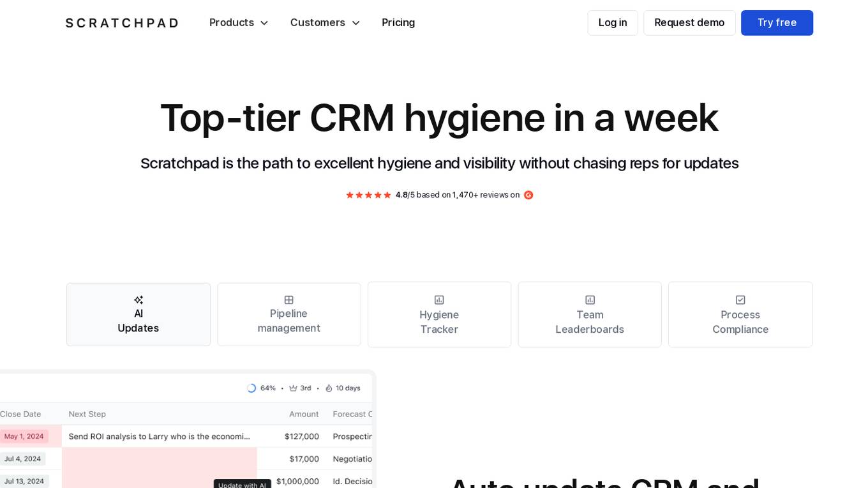868x488 pixels.
Task: Click the Jul 4, 2024 date tag
Action: pos(22,459)
